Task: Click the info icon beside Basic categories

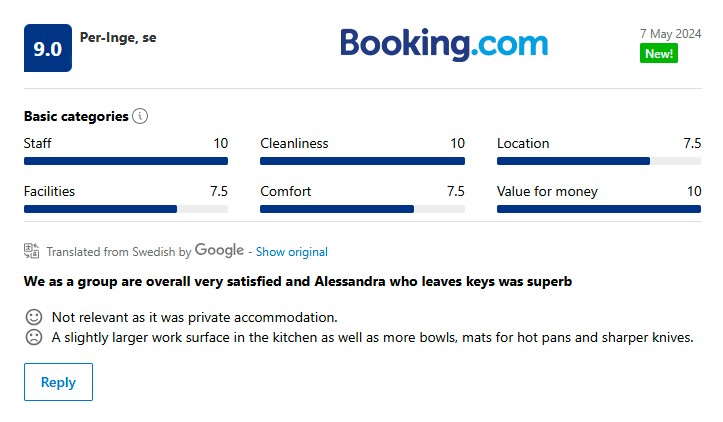Action: click(x=140, y=116)
